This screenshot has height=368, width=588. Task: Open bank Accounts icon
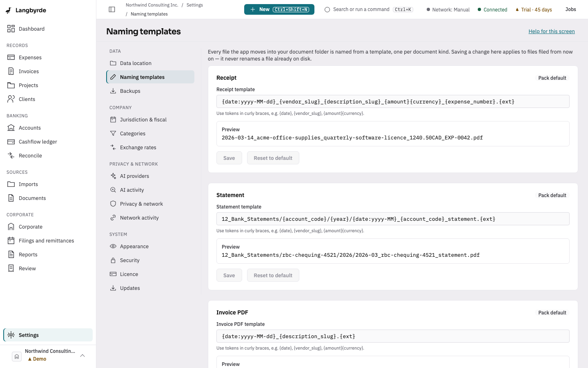[x=11, y=128]
